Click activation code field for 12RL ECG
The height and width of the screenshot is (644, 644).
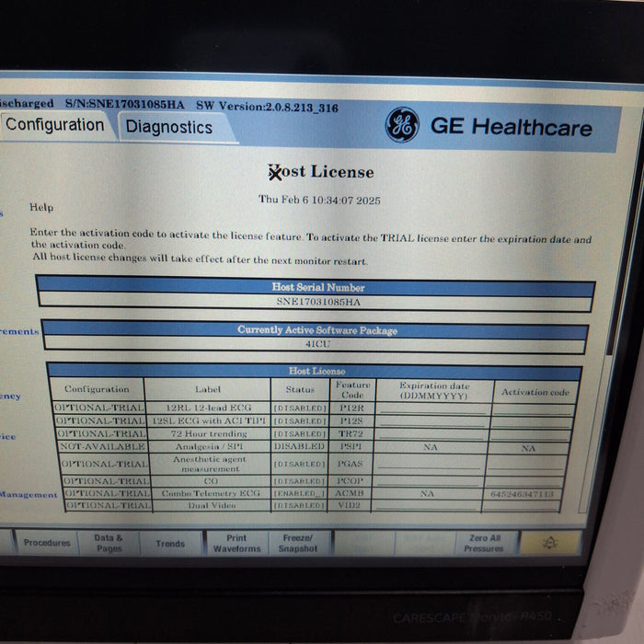click(534, 409)
